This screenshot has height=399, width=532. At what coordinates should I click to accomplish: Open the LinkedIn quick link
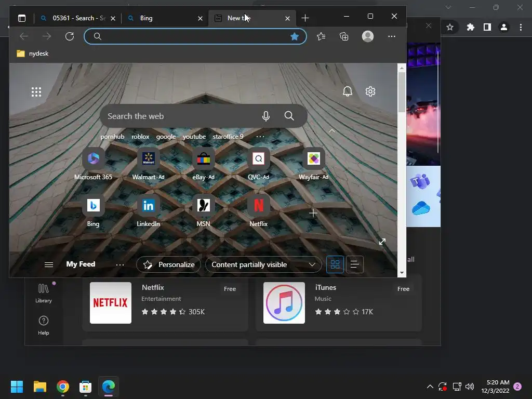coord(148,211)
